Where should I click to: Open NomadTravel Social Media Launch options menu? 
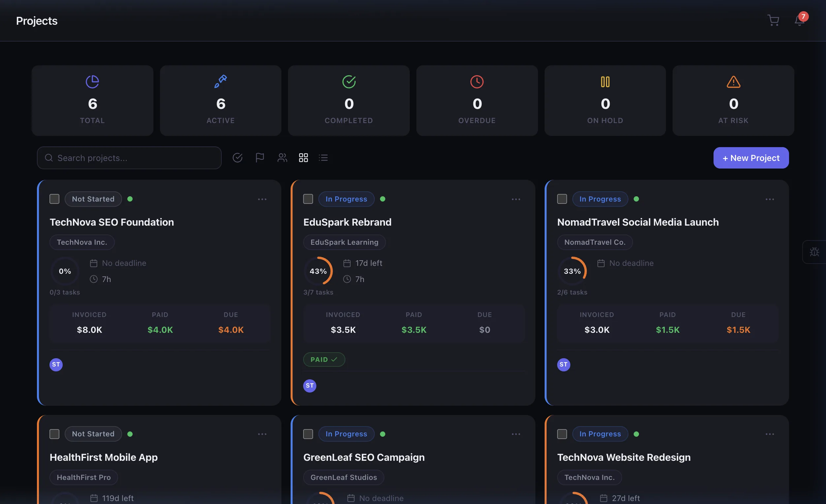click(770, 199)
